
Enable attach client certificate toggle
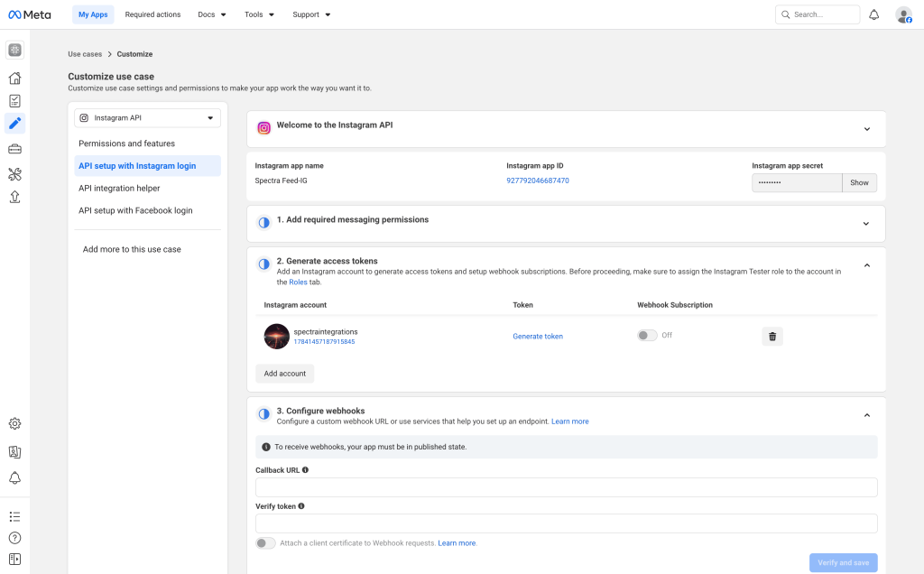tap(265, 543)
